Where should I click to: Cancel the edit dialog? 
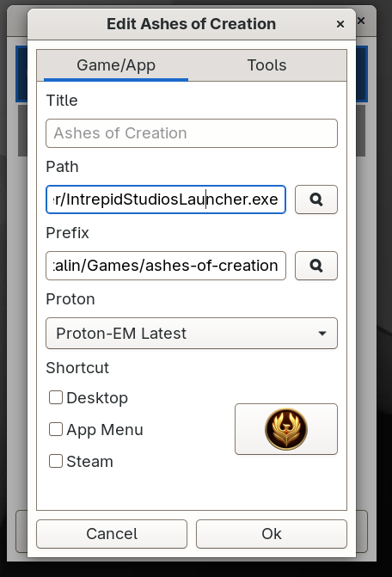[112, 534]
